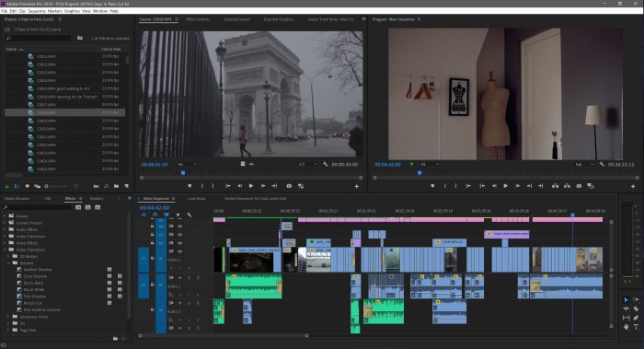The height and width of the screenshot is (349, 644).
Task: Go to In point in Source monitor
Action: [x=227, y=186]
